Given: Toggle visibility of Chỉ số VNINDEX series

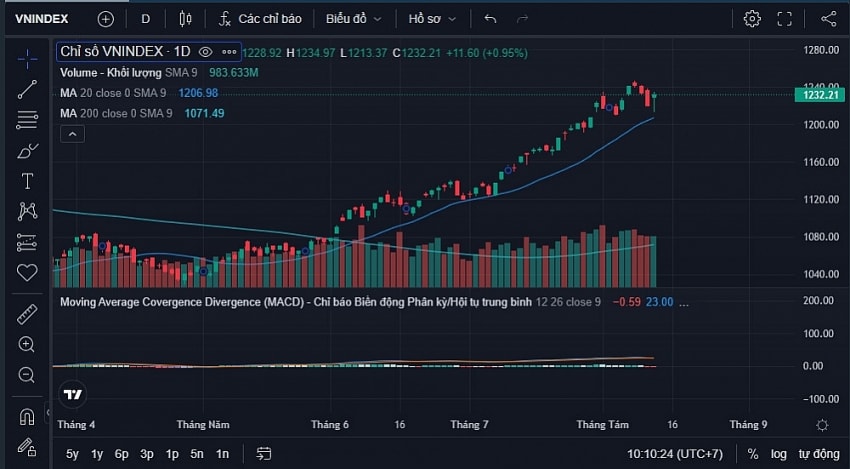Looking at the screenshot, I should pyautogui.click(x=205, y=52).
